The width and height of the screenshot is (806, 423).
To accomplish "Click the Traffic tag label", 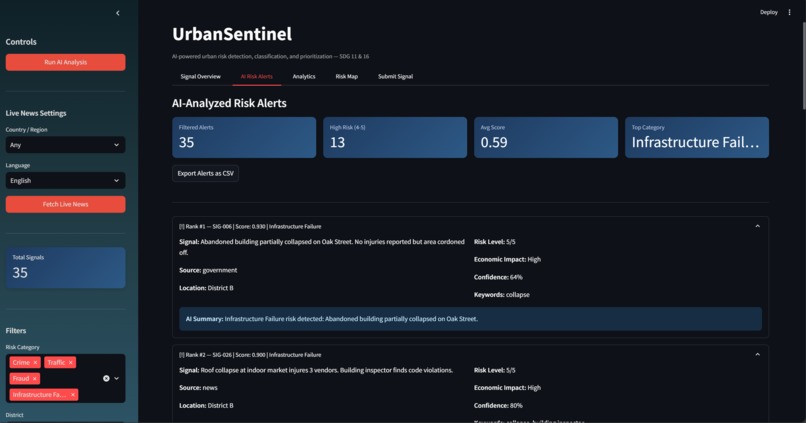I will click(56, 362).
